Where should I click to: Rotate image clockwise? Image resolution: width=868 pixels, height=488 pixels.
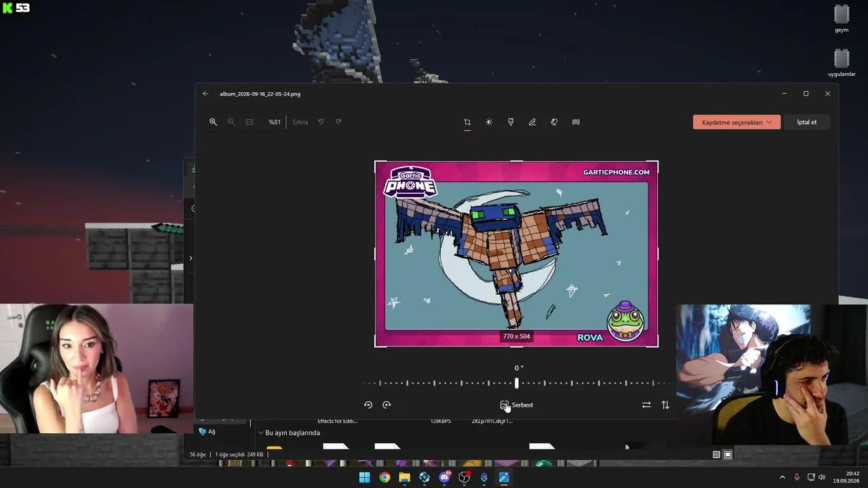click(x=387, y=405)
